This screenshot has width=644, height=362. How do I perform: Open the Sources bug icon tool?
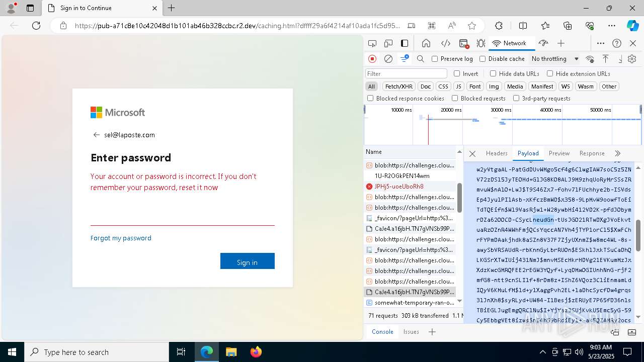pyautogui.click(x=481, y=43)
